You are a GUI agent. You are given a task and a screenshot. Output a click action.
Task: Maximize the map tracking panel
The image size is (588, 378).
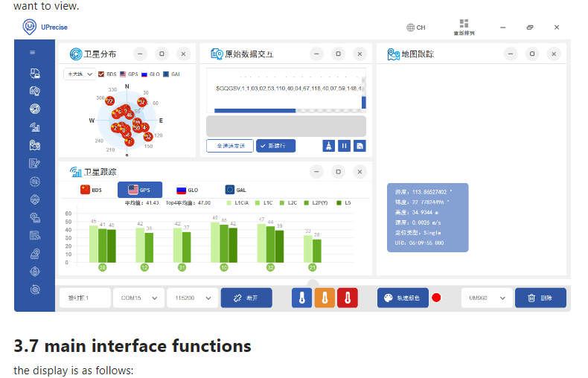point(531,54)
